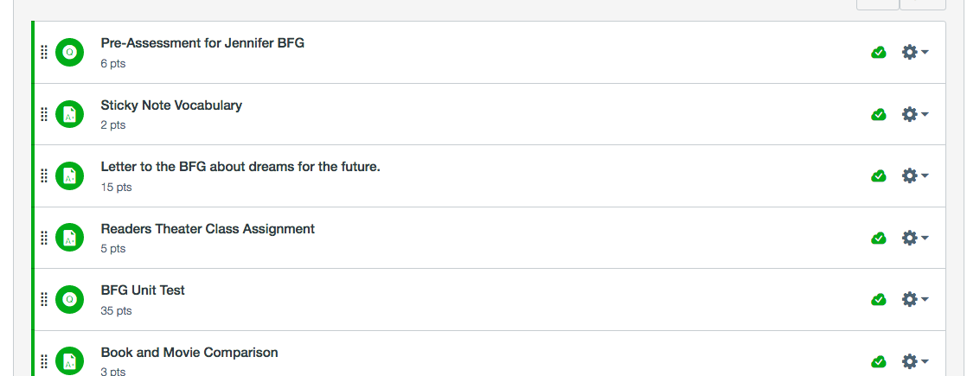The height and width of the screenshot is (376, 980).
Task: Toggle published status of Letter to the BFG
Action: (x=879, y=176)
